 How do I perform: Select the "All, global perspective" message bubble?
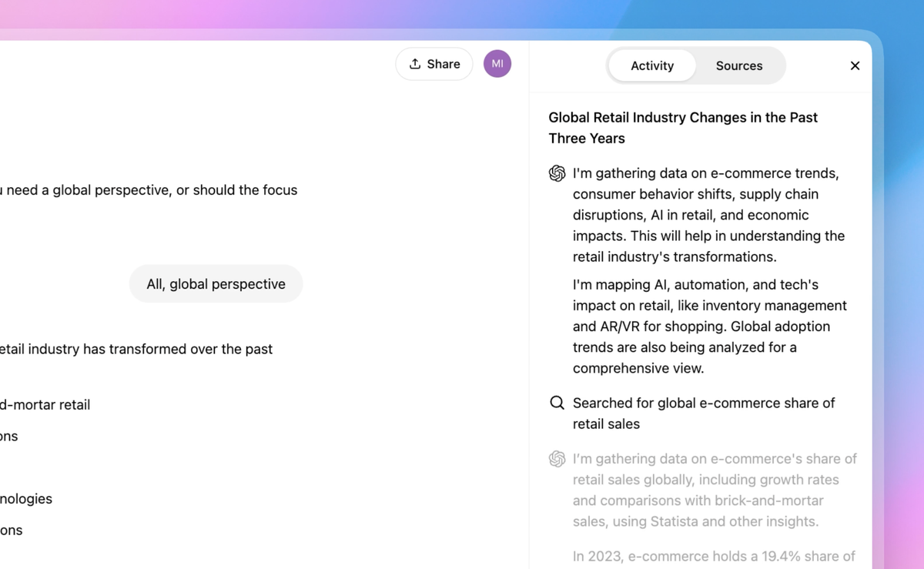tap(216, 284)
